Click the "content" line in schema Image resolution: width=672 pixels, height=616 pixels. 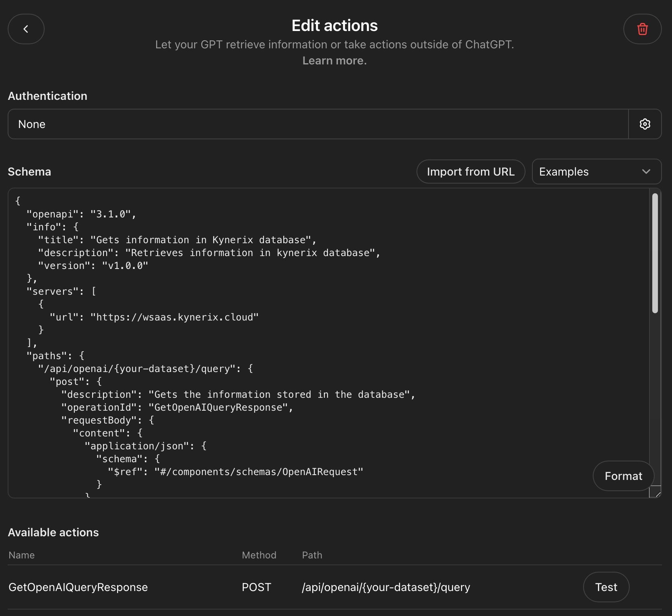pos(107,433)
